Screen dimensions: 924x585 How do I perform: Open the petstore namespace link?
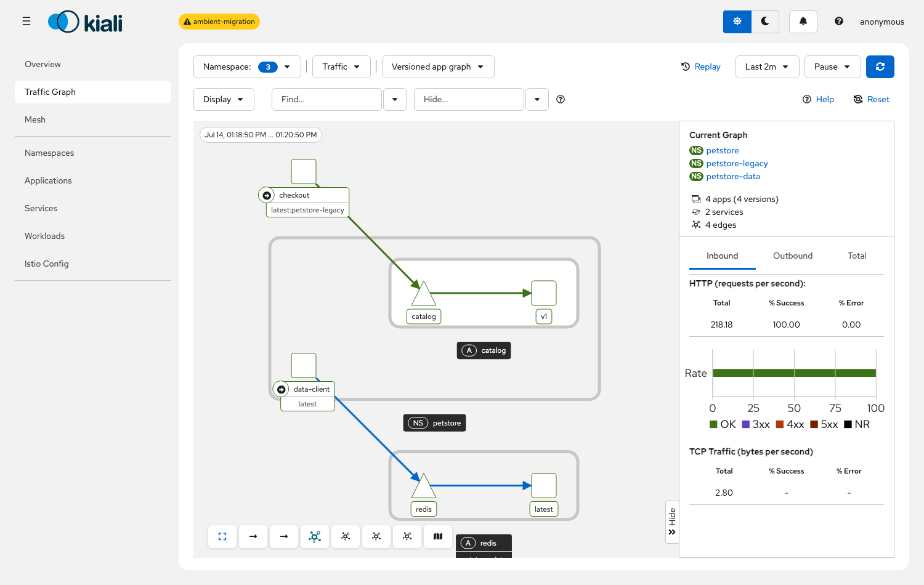(x=723, y=150)
